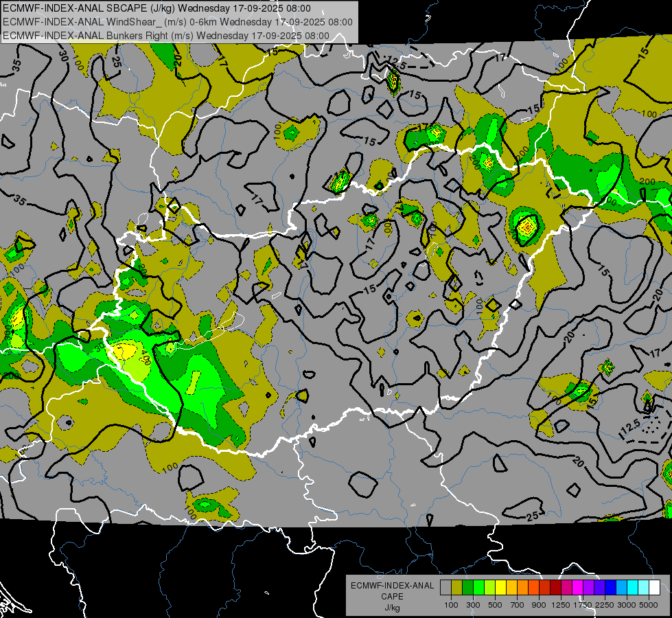Click the legend value 700

[518, 605]
